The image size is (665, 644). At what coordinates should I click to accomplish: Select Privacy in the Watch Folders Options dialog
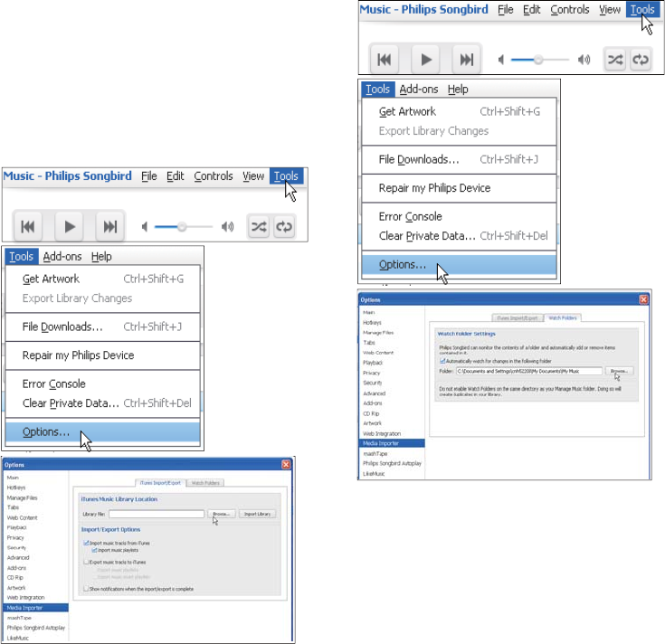click(372, 373)
